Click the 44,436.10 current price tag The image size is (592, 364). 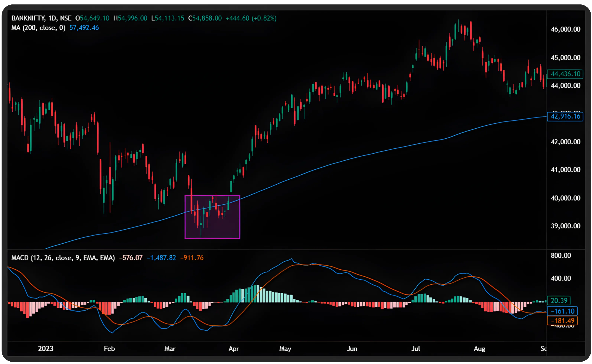coord(565,74)
